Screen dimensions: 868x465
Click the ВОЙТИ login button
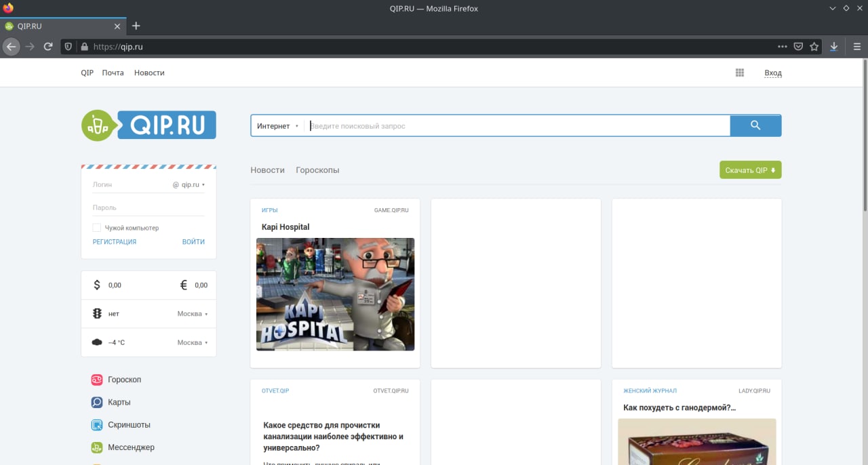pos(193,242)
